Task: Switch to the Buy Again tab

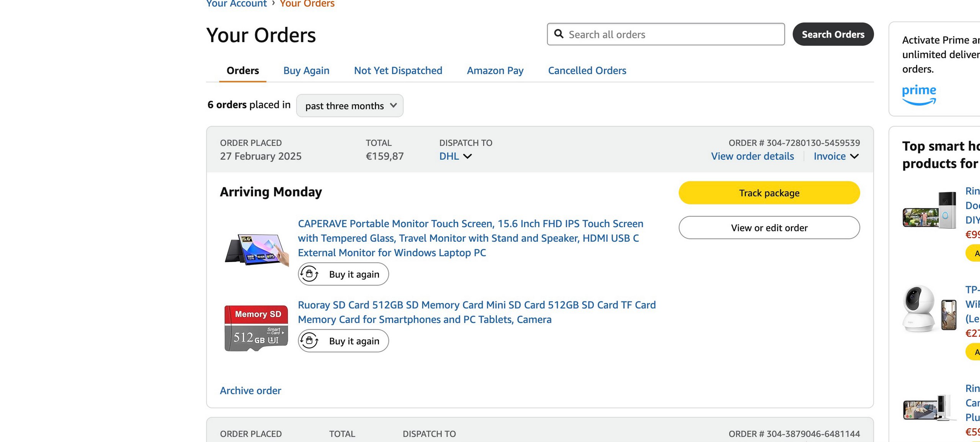Action: [x=306, y=70]
